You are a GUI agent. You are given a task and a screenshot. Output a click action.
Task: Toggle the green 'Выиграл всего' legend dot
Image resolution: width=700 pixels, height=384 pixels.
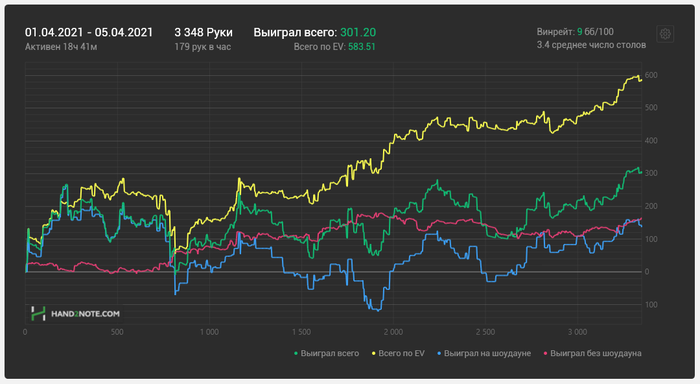pos(296,354)
